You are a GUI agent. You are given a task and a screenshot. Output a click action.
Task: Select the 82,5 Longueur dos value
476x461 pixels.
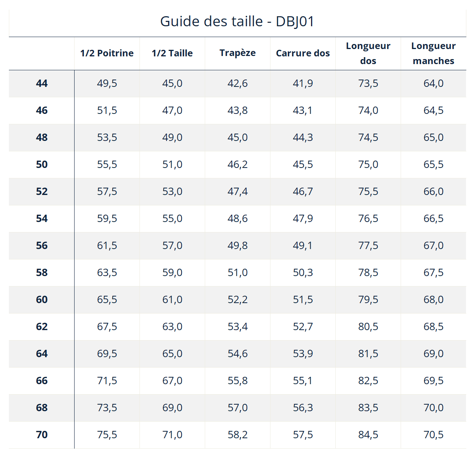[x=368, y=381]
